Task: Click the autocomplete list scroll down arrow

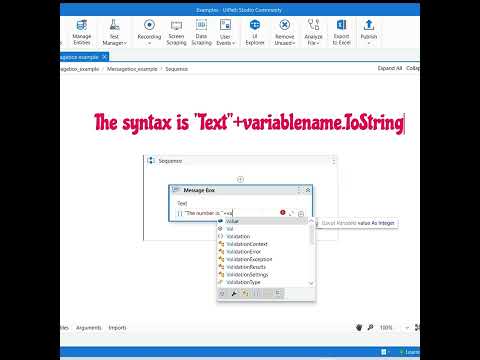Action: point(311,283)
